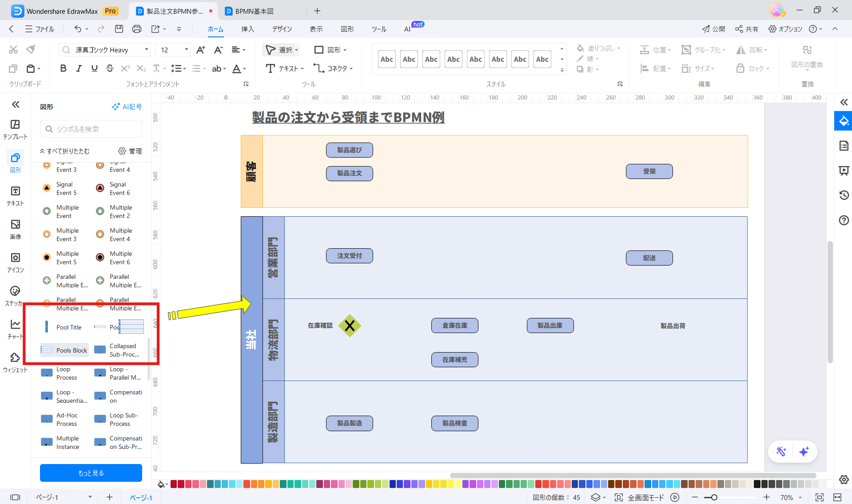Toggle Underline formatting
852x504 pixels.
click(94, 68)
